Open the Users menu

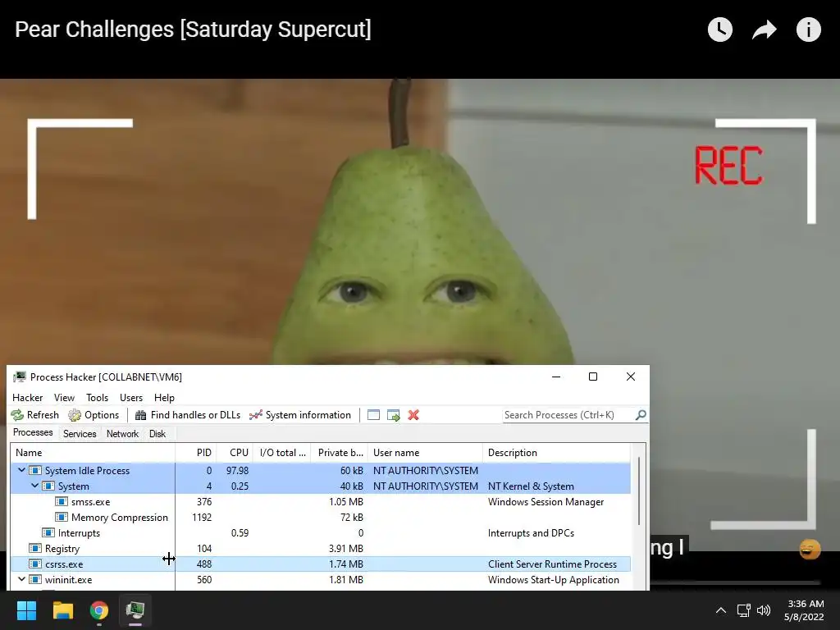pyautogui.click(x=131, y=398)
